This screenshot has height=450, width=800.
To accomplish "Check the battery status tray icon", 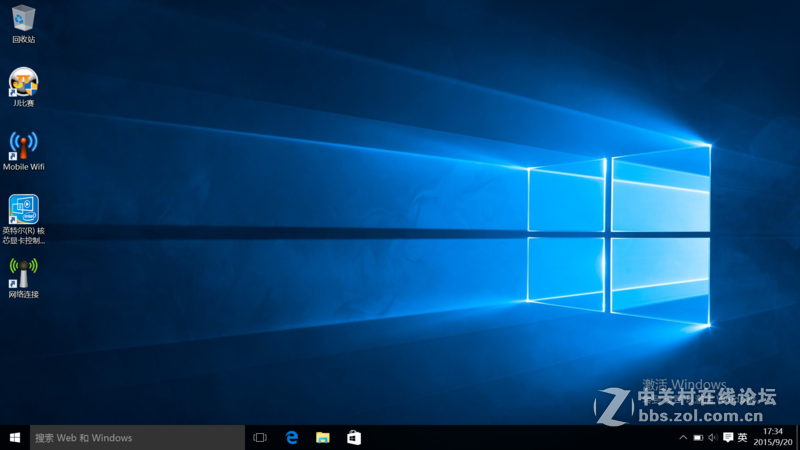I will 697,438.
